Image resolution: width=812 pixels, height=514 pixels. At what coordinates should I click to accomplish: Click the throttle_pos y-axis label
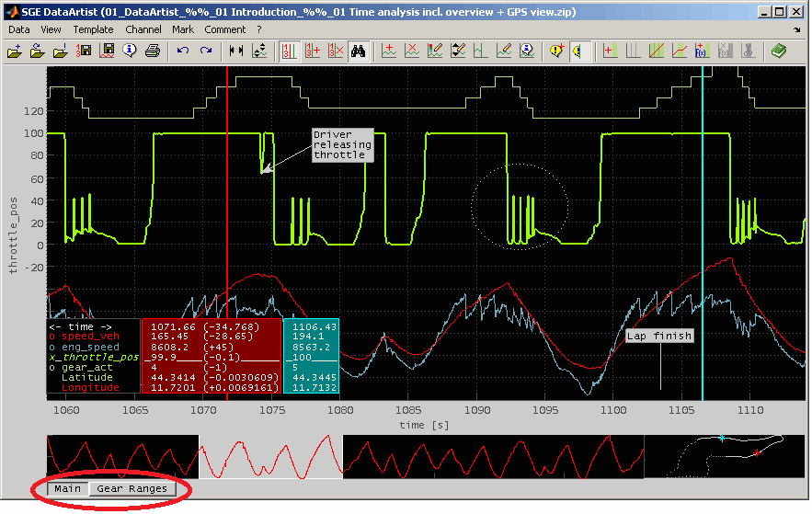pyautogui.click(x=13, y=235)
